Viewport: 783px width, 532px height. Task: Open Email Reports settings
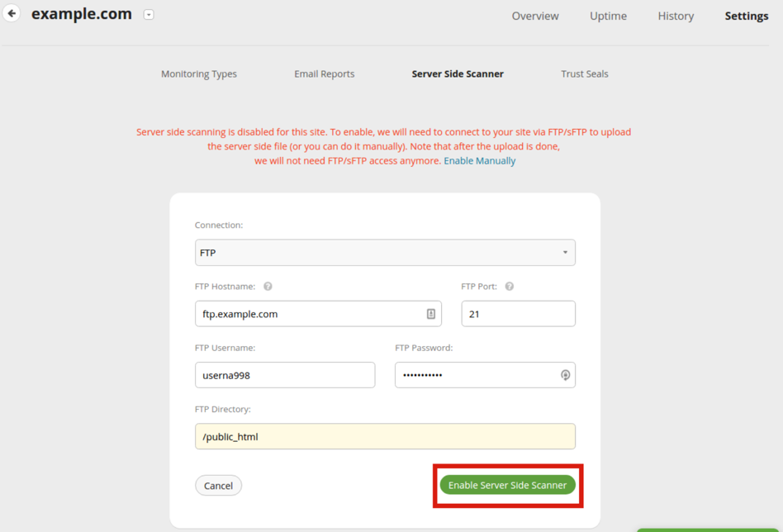click(325, 74)
